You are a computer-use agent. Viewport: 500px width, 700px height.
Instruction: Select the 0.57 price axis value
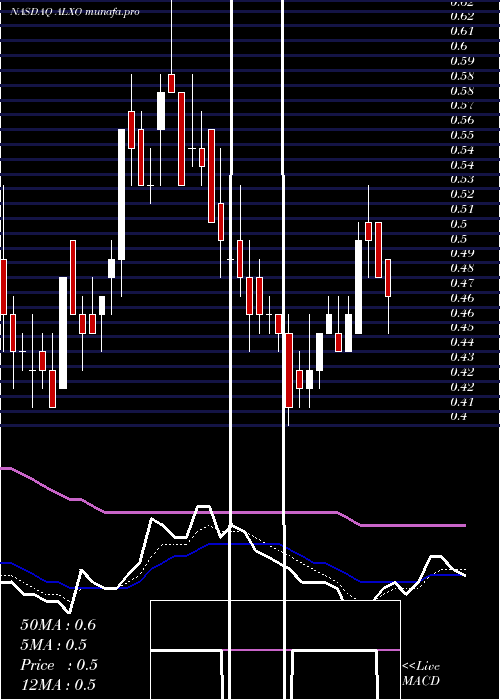coord(462,105)
